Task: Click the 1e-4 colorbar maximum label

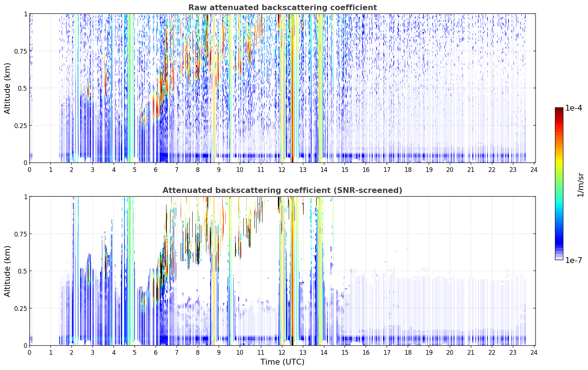Action: tap(573, 108)
